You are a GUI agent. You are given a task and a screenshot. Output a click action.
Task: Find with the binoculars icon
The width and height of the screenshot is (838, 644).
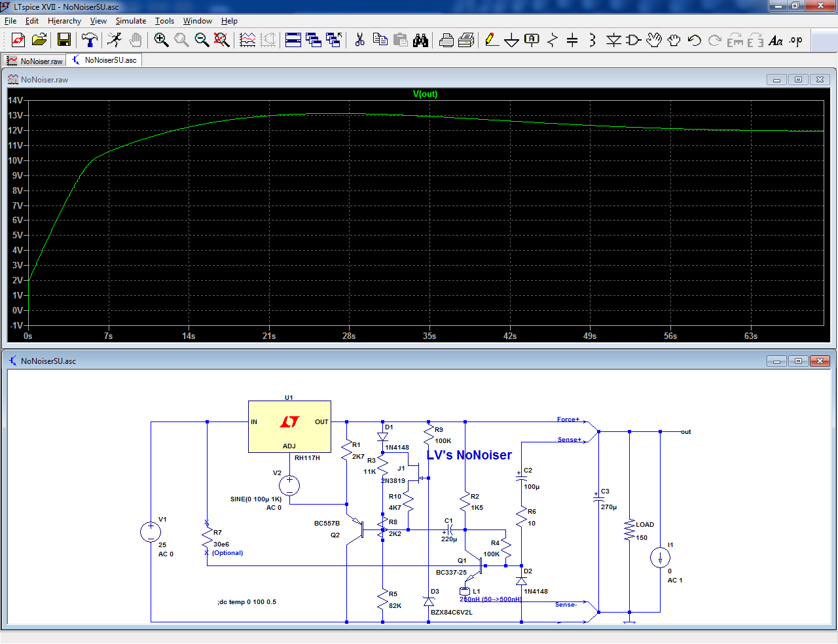click(x=420, y=41)
